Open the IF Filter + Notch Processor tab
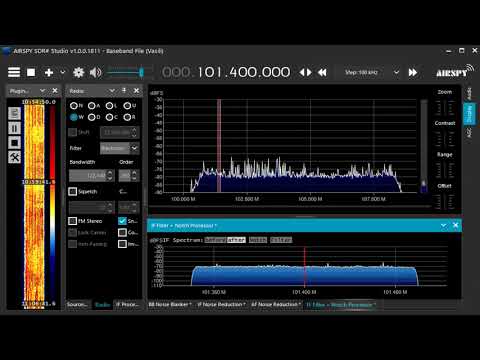The image size is (480, 360). 341,305
